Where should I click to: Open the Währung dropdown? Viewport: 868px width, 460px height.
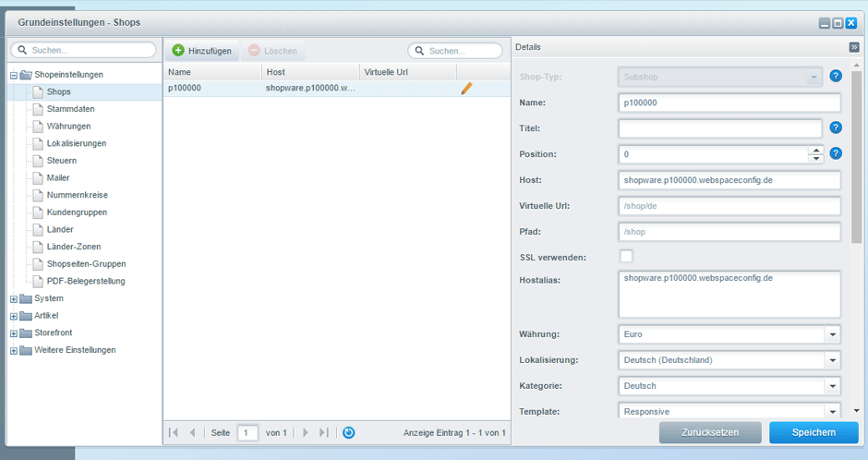coord(833,334)
